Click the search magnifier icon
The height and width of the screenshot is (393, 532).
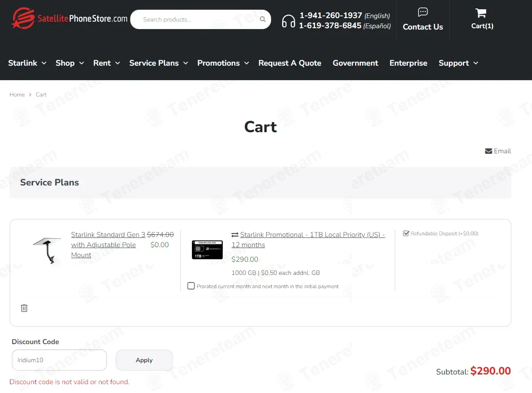(263, 19)
